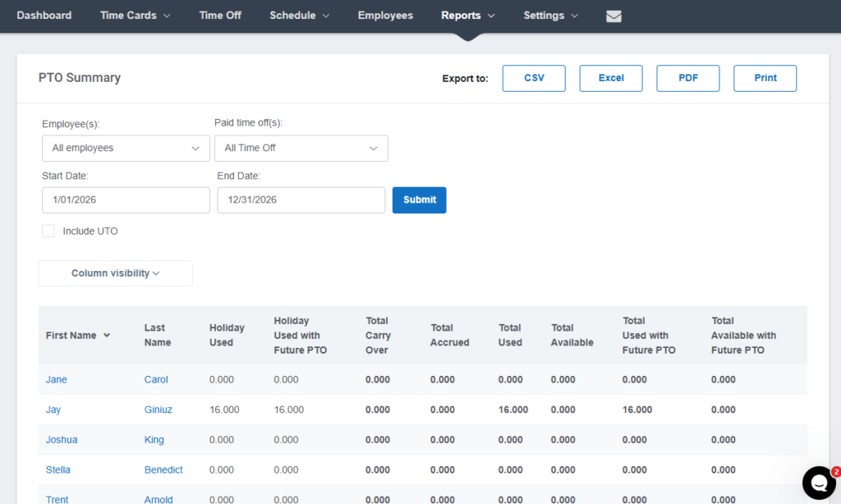Image resolution: width=841 pixels, height=504 pixels.
Task: Open employee Jay's profile link
Action: 53,410
